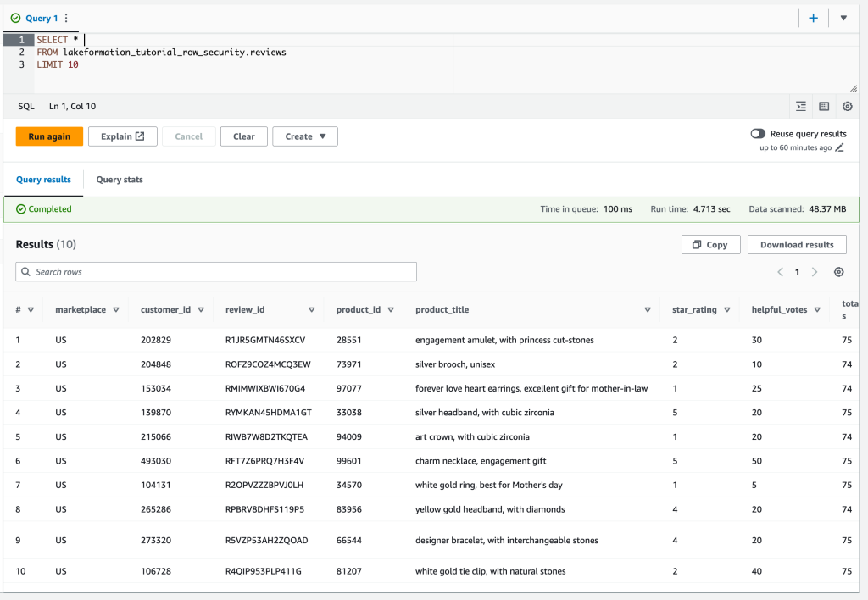Click the table view icon in editor bar
Image resolution: width=868 pixels, height=600 pixels.
(x=824, y=107)
